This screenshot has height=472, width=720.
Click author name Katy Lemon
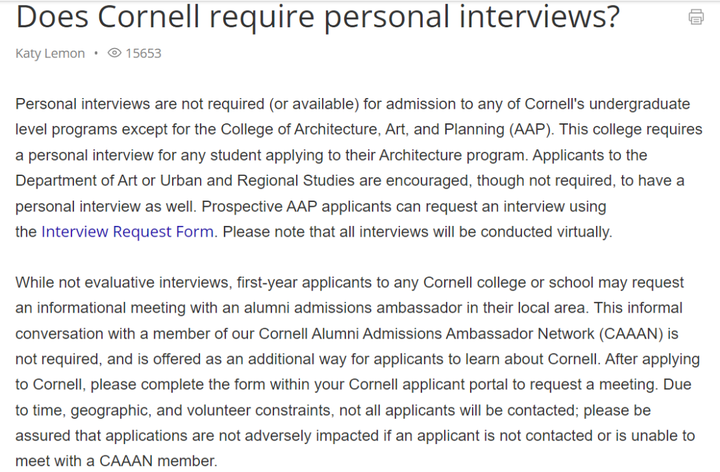(x=50, y=53)
